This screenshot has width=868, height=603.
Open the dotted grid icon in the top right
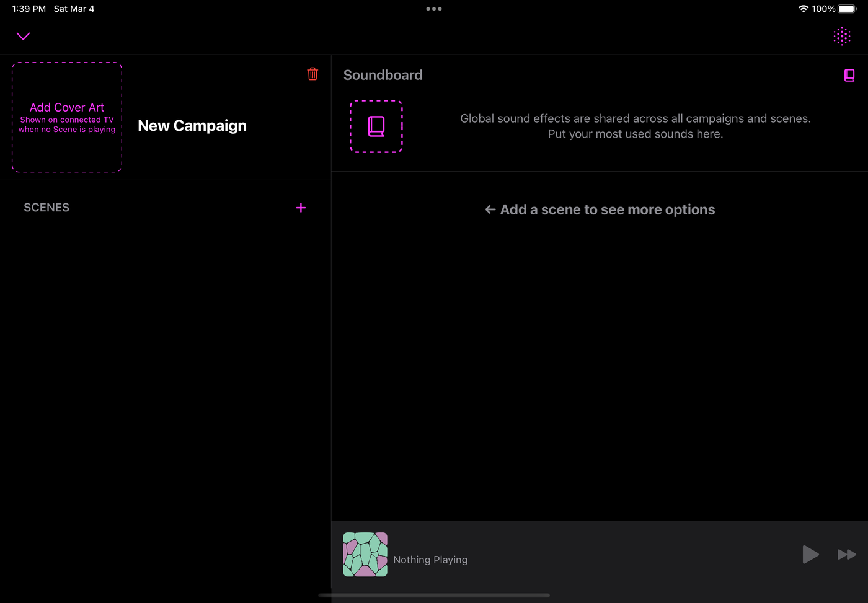[x=841, y=37]
